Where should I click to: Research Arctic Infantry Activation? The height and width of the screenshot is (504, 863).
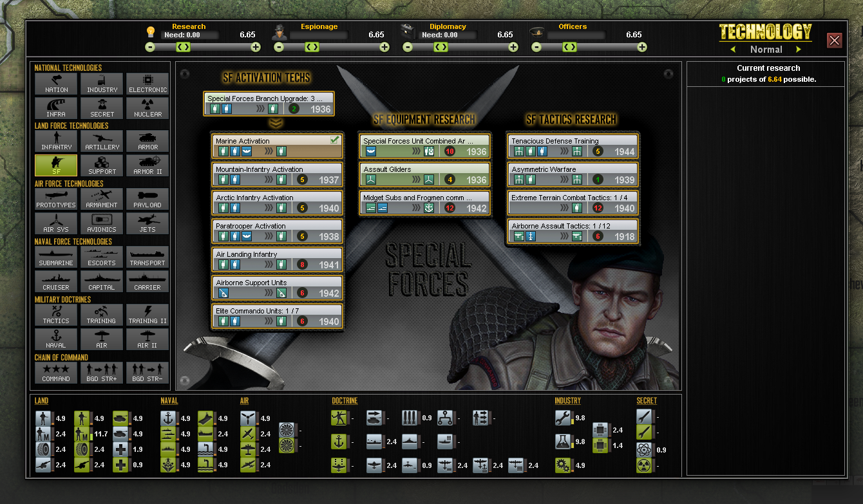point(278,203)
